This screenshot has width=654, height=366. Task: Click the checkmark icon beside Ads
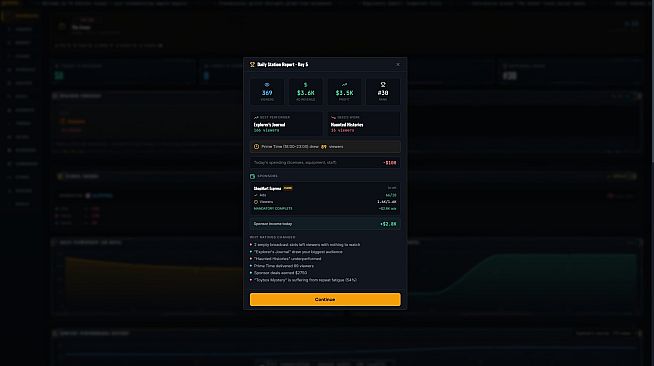[x=256, y=195]
